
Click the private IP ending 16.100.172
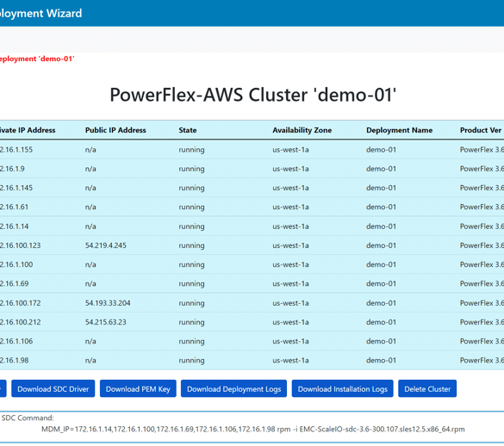[21, 303]
